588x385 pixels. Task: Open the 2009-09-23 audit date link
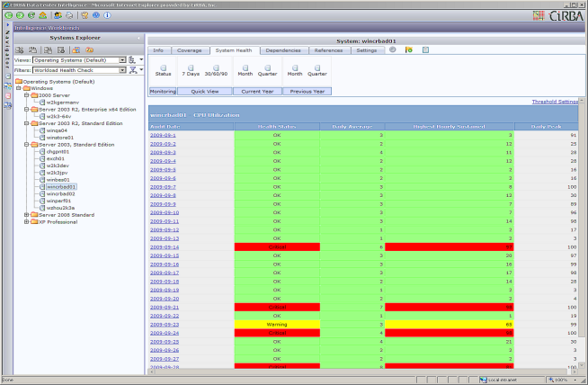tap(165, 325)
